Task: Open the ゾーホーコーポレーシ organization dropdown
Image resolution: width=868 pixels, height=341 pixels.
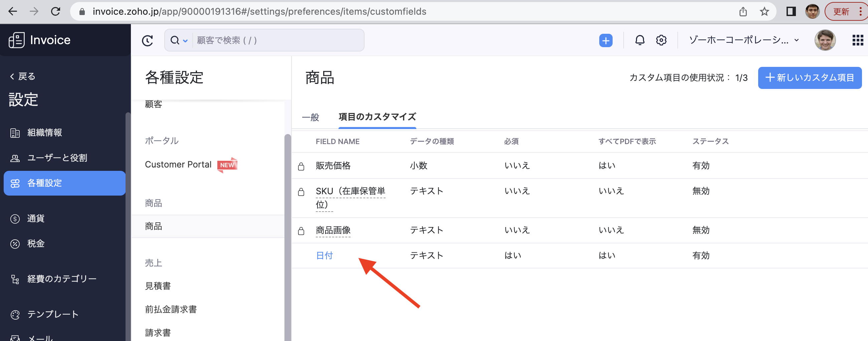Action: click(743, 40)
